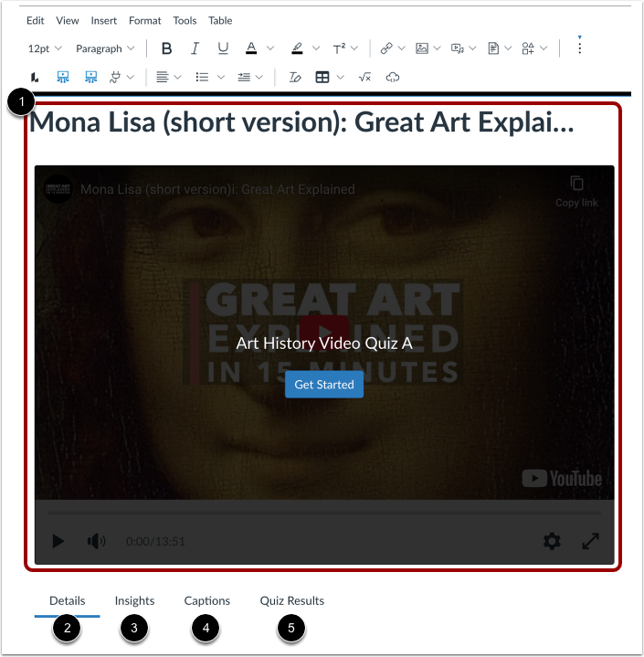The width and height of the screenshot is (644, 657).
Task: Switch to the Insights tab
Action: (134, 601)
